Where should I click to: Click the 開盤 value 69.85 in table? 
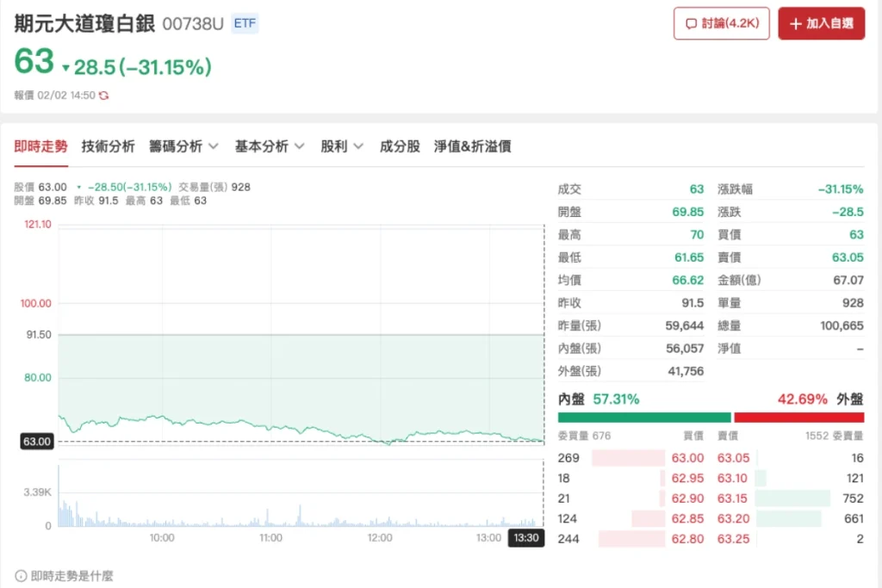click(688, 212)
